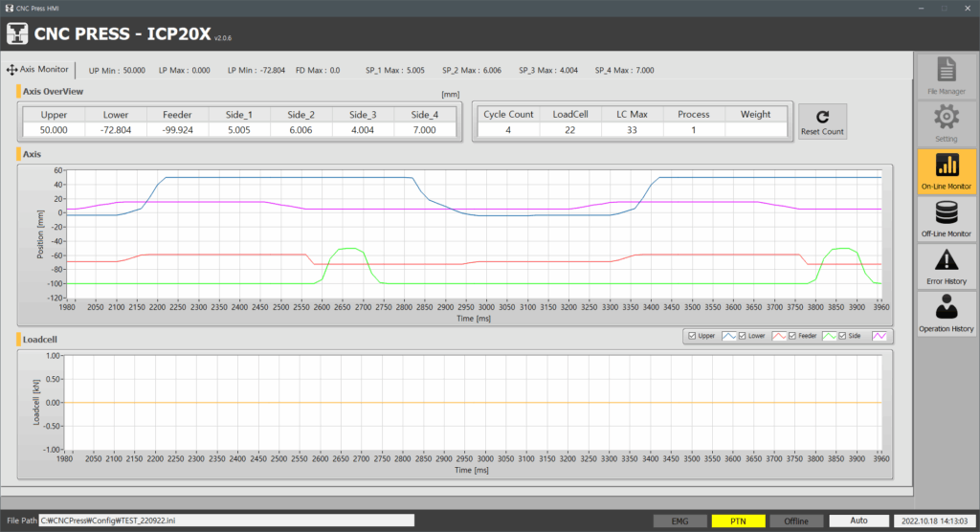Open the Off-Line Monitor database view

946,219
